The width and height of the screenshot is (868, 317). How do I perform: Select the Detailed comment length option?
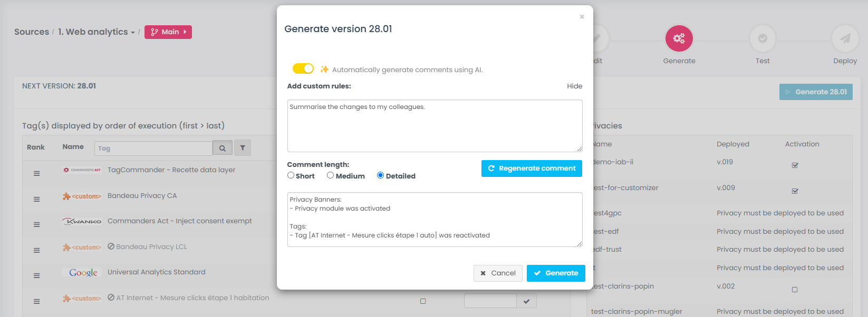(380, 175)
